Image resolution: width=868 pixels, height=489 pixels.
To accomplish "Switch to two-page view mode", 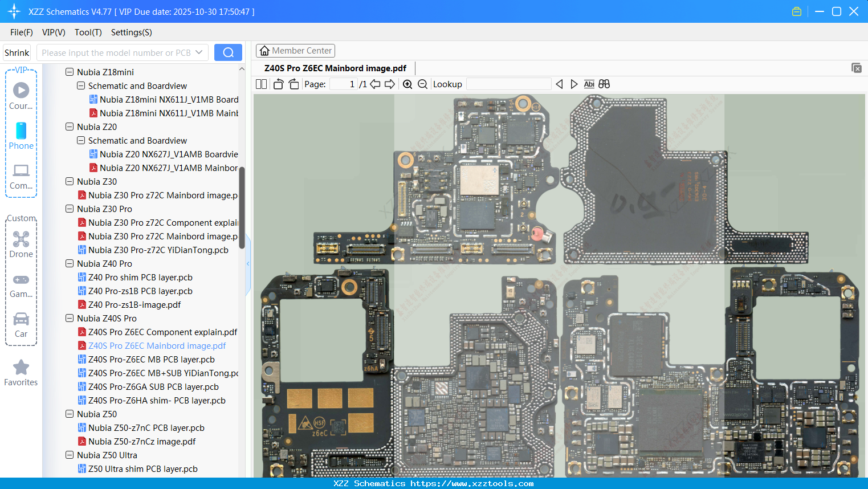I will click(x=261, y=83).
